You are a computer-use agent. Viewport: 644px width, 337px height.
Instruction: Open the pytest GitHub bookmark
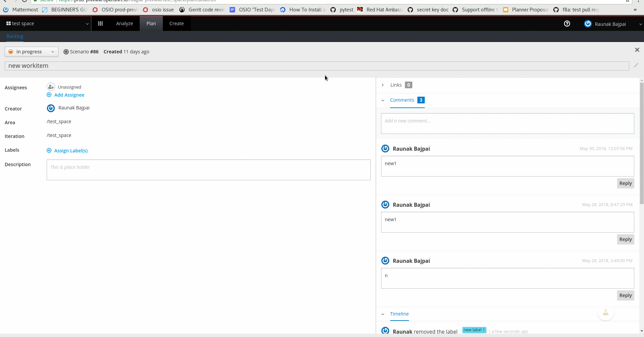coord(342,10)
